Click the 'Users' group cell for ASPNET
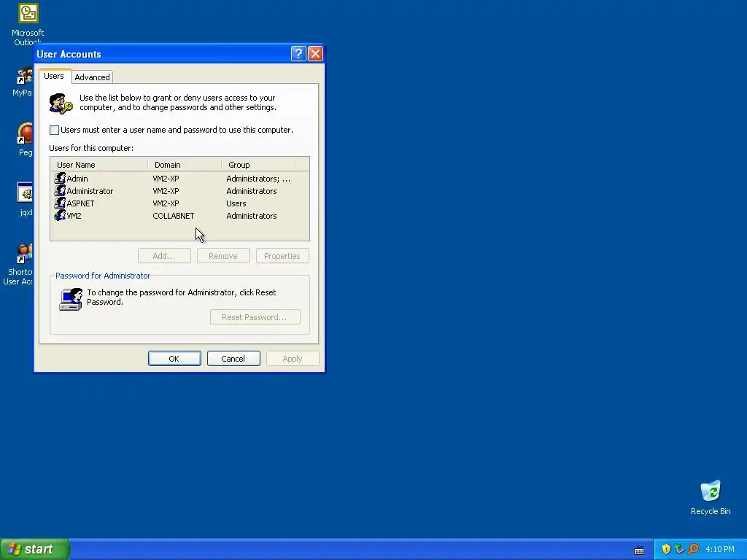This screenshot has height=560, width=747. (236, 203)
